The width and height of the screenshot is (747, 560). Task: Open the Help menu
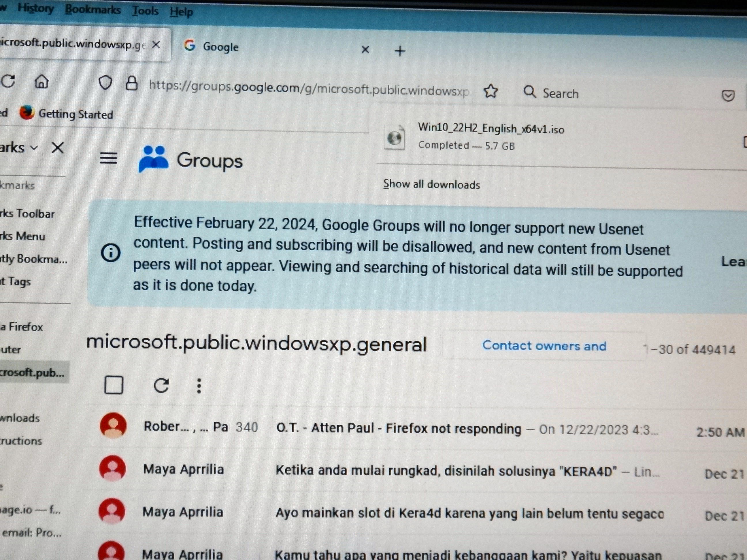[181, 12]
